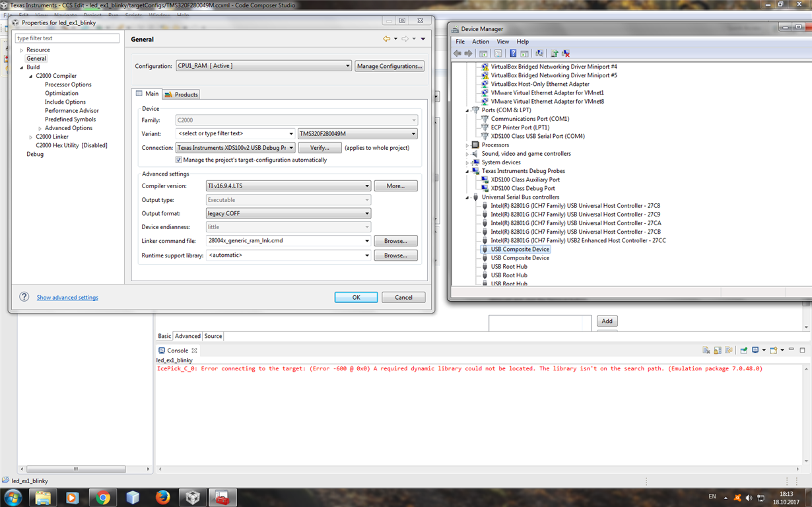Image resolution: width=812 pixels, height=507 pixels.
Task: Click the Forward arrow in Device Manager toolbar
Action: pos(469,53)
